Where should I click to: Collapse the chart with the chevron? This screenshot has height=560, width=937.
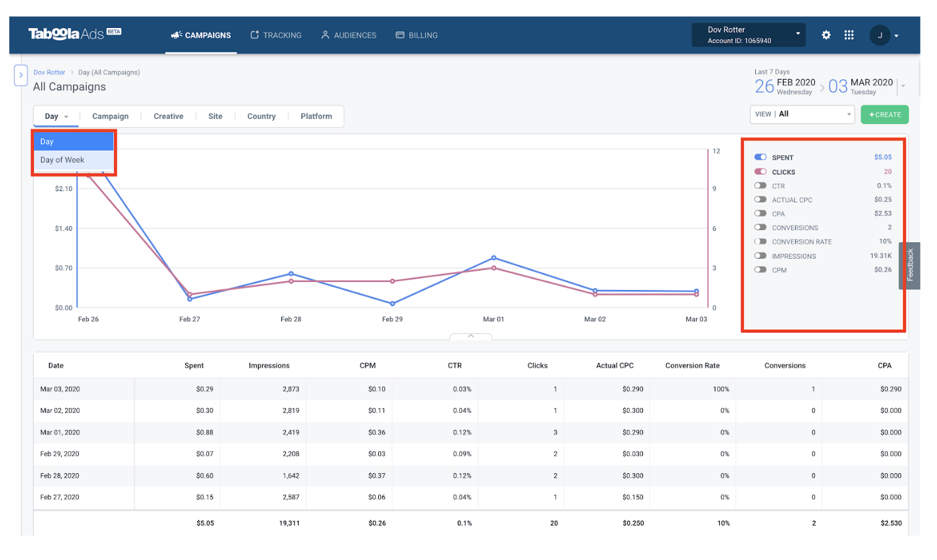[x=471, y=337]
